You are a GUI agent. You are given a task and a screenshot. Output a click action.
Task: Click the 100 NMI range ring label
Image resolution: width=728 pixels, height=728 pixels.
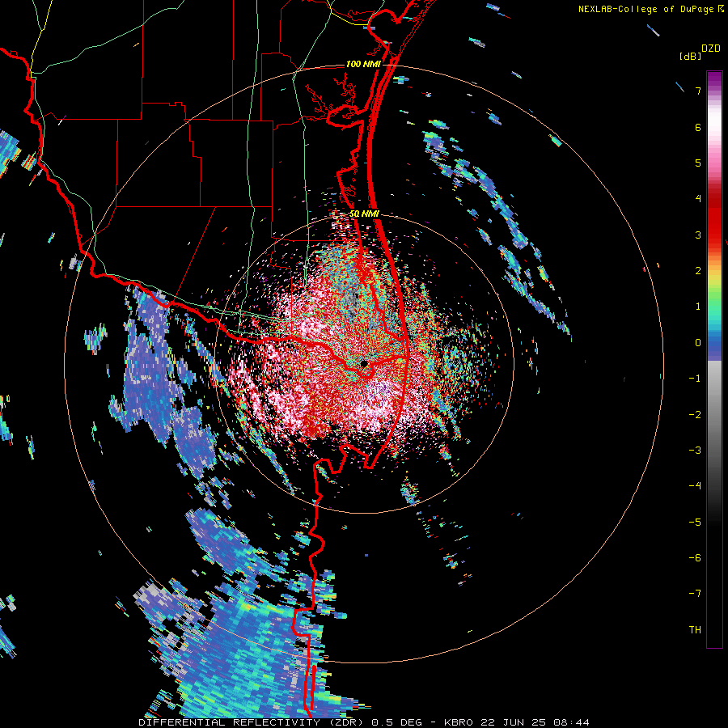coord(363,64)
